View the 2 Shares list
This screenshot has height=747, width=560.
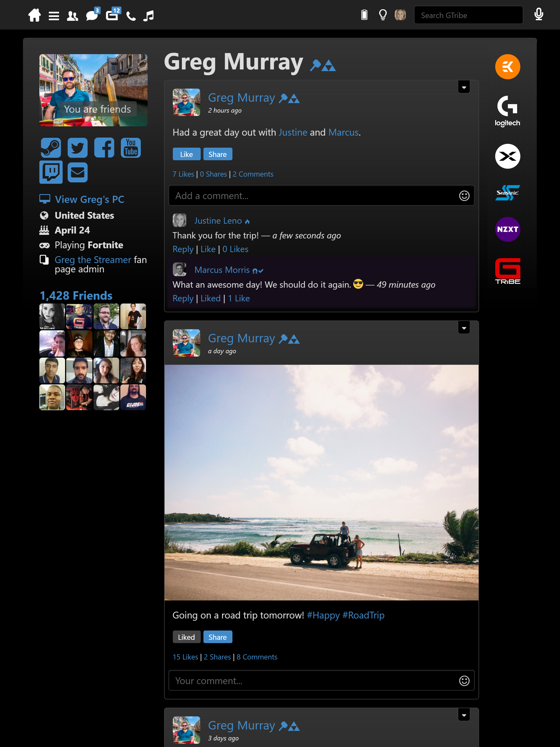[217, 657]
